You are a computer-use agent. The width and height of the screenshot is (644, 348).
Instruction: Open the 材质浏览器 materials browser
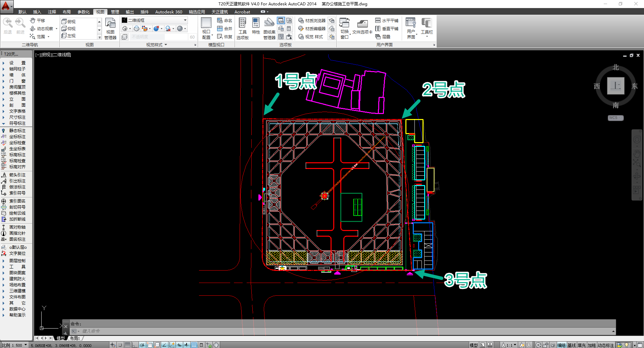pyautogui.click(x=312, y=20)
